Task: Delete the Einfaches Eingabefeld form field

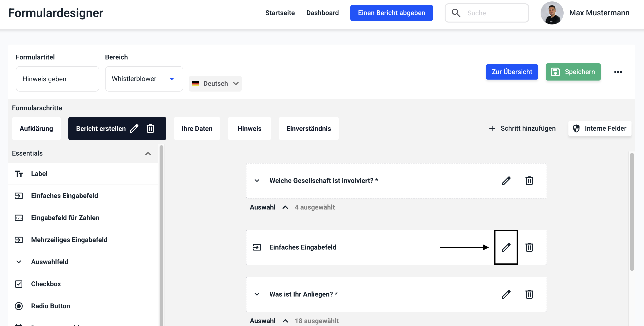Action: (529, 247)
